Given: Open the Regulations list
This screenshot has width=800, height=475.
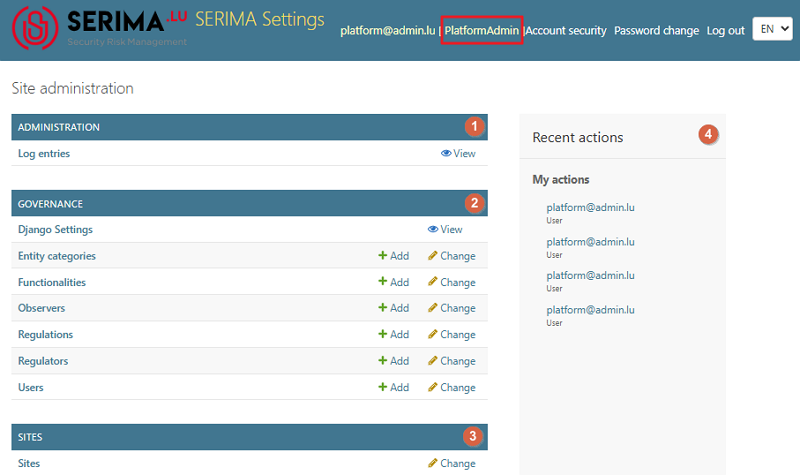Looking at the screenshot, I should [45, 335].
